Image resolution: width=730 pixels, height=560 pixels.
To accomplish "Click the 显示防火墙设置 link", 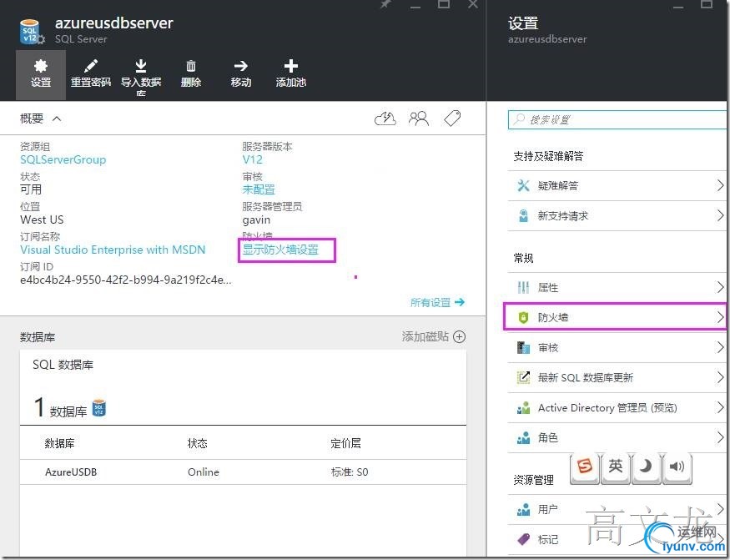I will [280, 250].
